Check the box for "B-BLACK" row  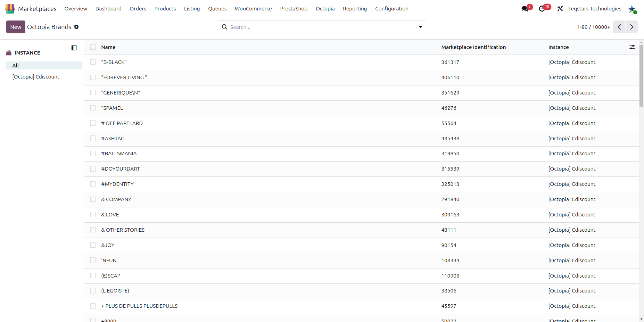(93, 62)
